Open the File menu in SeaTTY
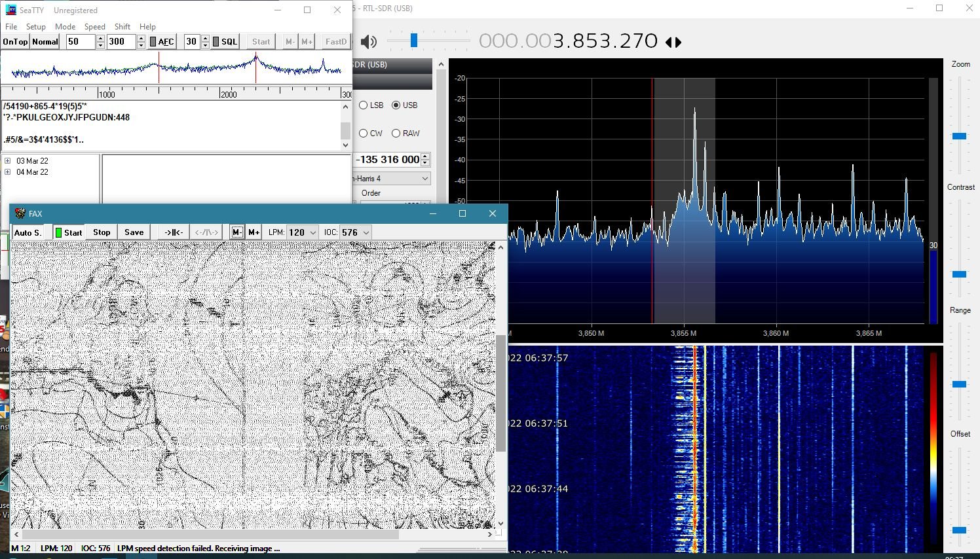The image size is (980, 559). click(x=11, y=27)
